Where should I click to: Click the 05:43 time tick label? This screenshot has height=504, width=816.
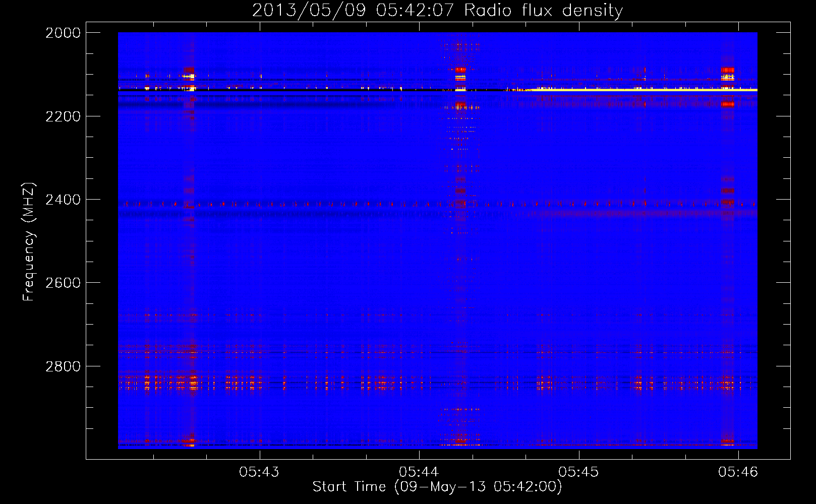click(259, 472)
